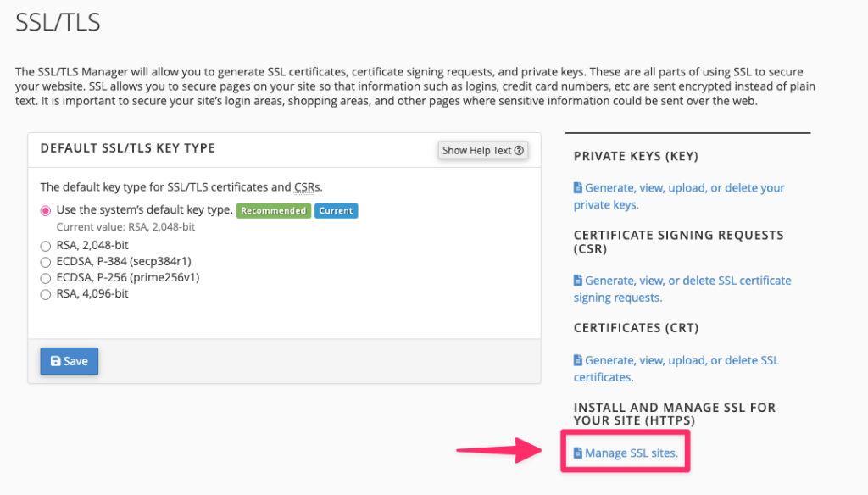Click the document icon beside certificate signing requests link

click(x=578, y=280)
